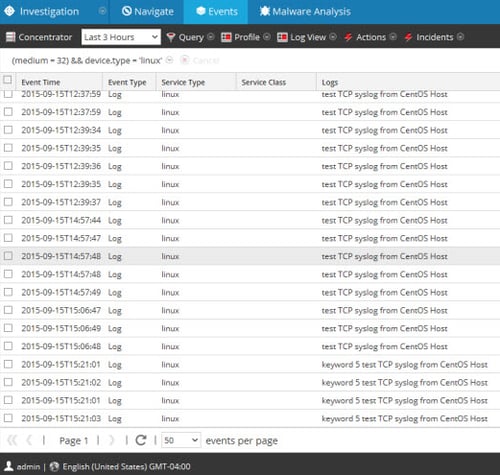
Task: Check the row at 2015-09-15T15:21:03
Action: (x=8, y=418)
